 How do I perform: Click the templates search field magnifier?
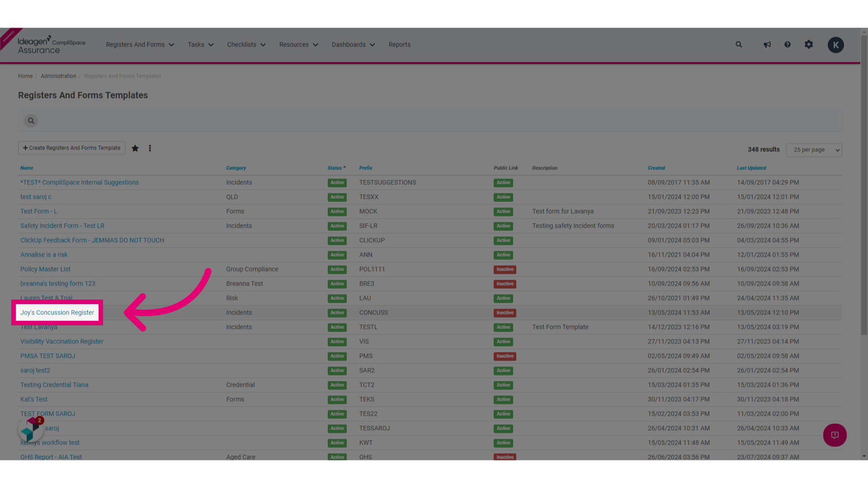pyautogui.click(x=31, y=121)
